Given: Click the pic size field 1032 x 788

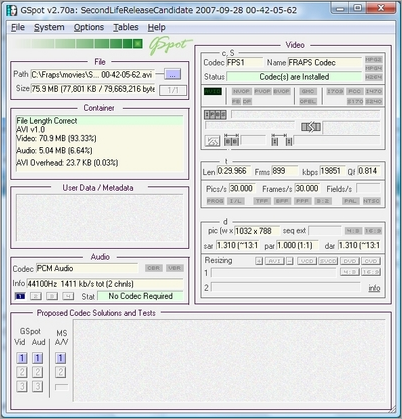Looking at the screenshot, I should (x=257, y=231).
